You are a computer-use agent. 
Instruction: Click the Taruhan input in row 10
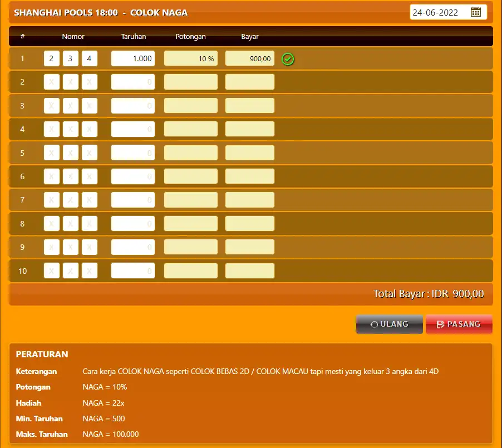click(x=133, y=270)
